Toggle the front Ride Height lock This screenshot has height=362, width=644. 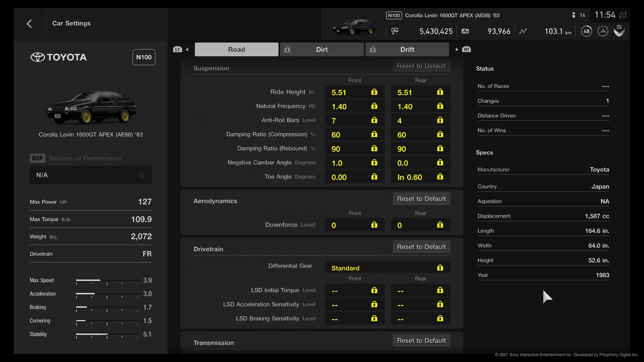(374, 93)
